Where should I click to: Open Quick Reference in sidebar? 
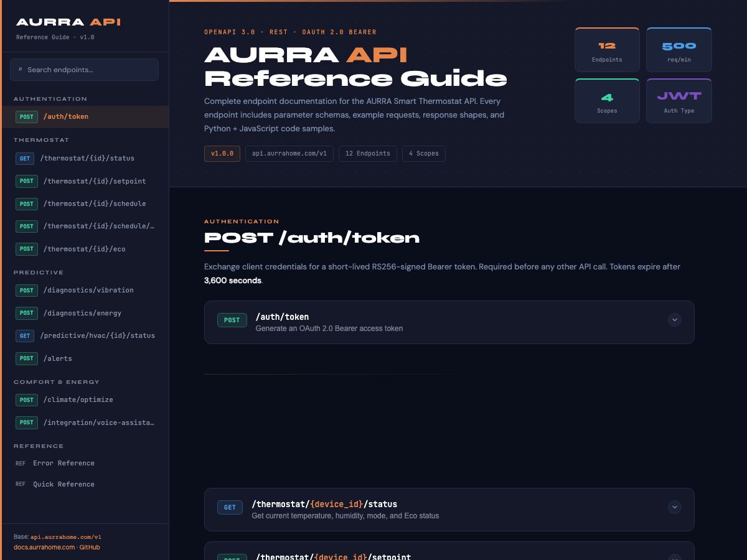click(85, 484)
